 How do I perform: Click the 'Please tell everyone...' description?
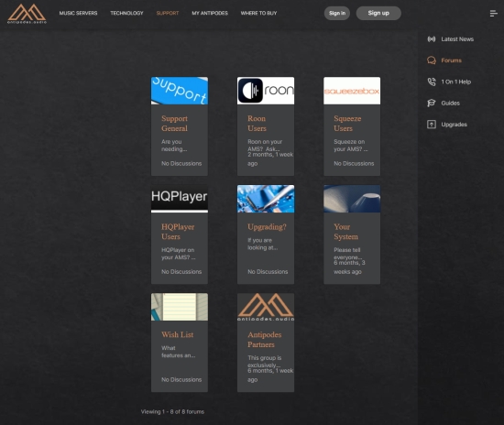pos(348,253)
